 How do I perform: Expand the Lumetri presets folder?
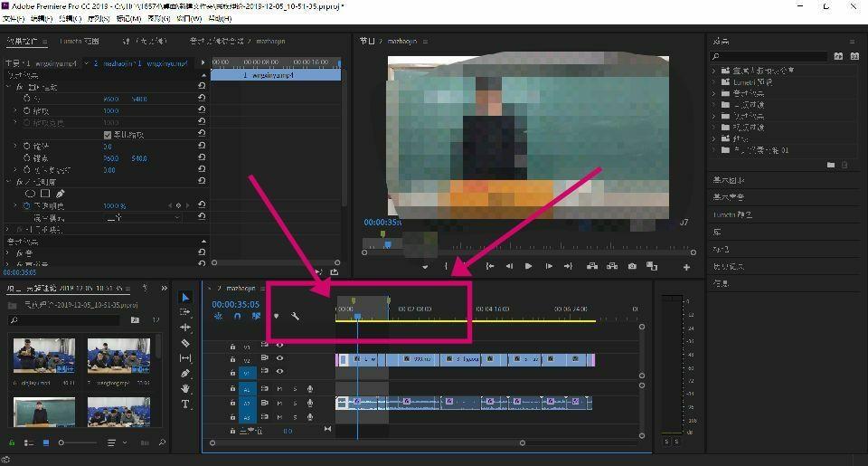[714, 82]
